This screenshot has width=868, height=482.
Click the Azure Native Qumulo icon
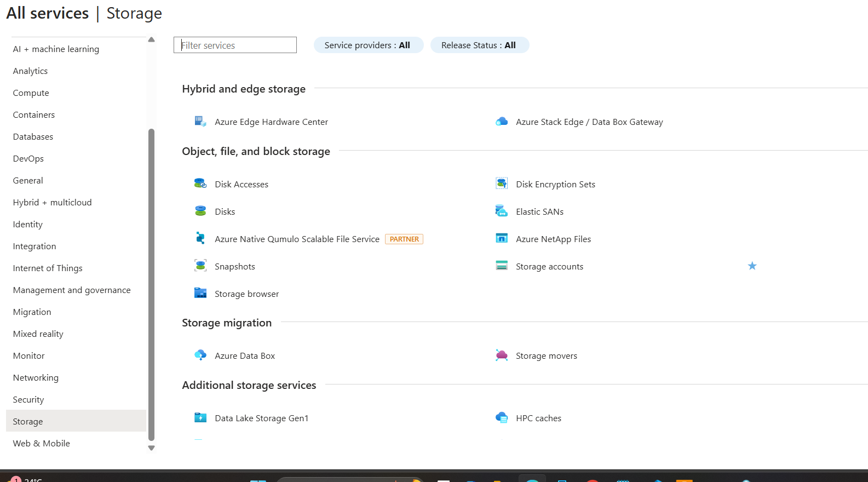tap(200, 239)
